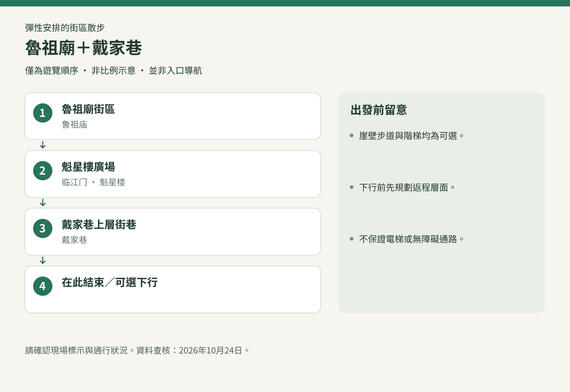Click the 戴家巷 subtitle text
This screenshot has width=570, height=392.
[74, 240]
